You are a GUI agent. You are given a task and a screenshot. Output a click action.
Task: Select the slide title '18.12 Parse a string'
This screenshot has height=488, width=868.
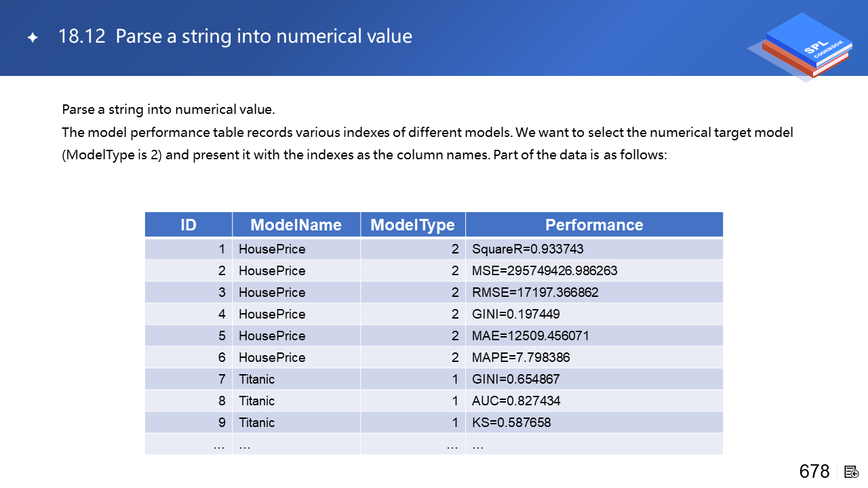coord(235,36)
